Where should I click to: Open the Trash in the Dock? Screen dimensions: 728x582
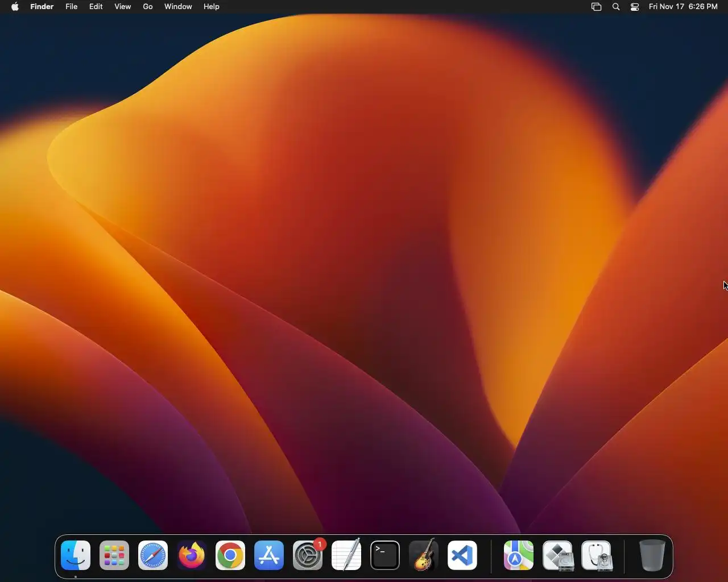click(652, 555)
